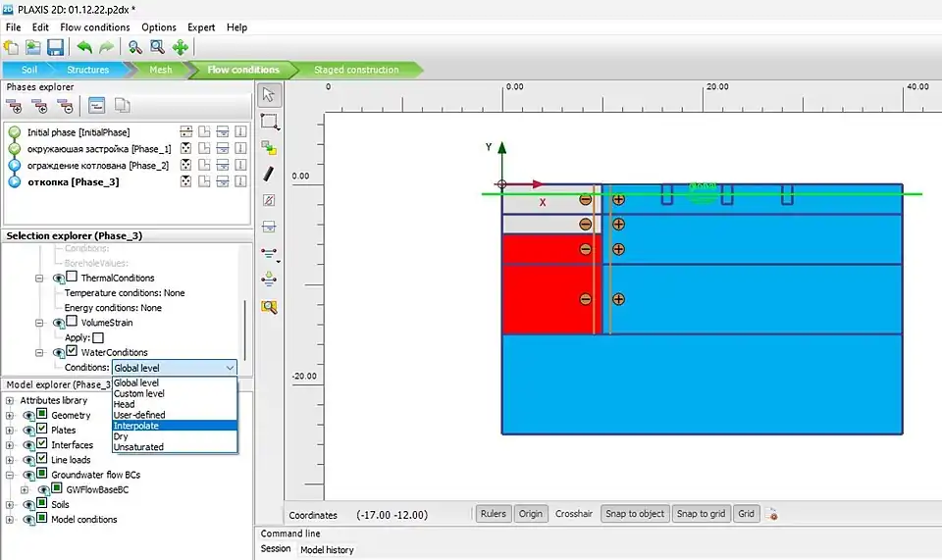This screenshot has width=942, height=560.
Task: Toggle visibility eye for Plates
Action: (27, 431)
